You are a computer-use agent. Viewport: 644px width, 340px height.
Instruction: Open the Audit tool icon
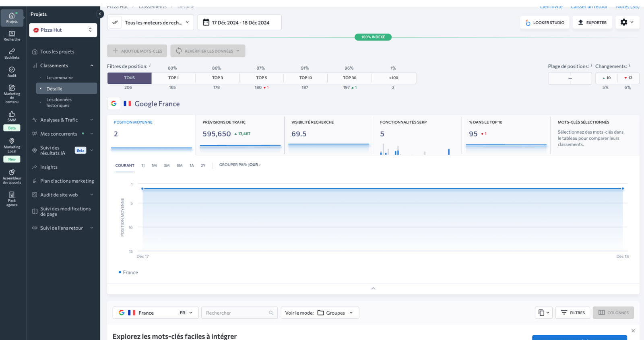click(12, 72)
